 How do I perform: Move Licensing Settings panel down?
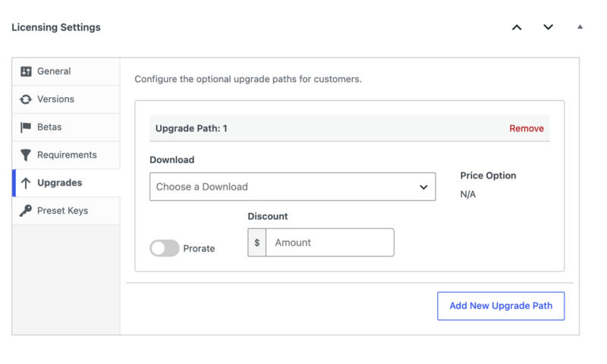(548, 27)
